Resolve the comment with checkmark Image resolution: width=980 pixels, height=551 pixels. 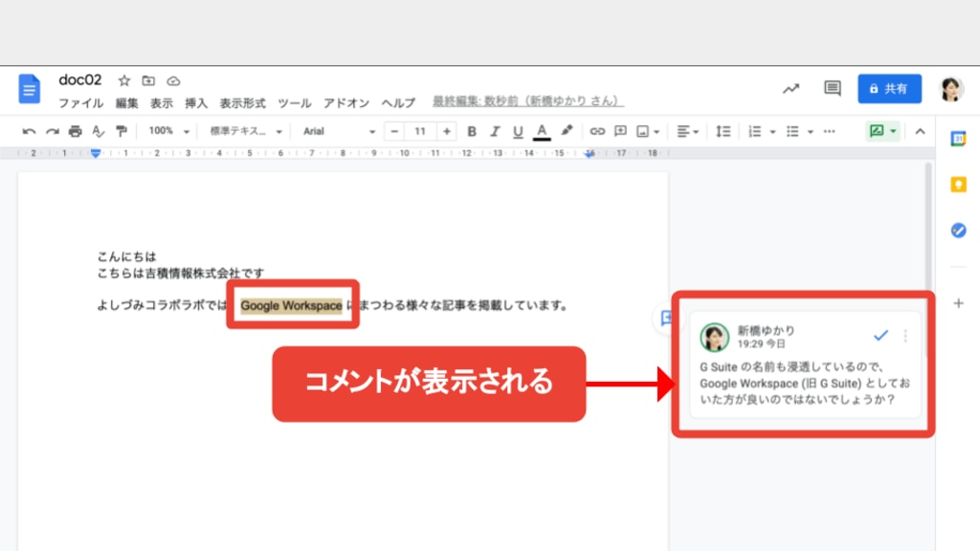(880, 336)
